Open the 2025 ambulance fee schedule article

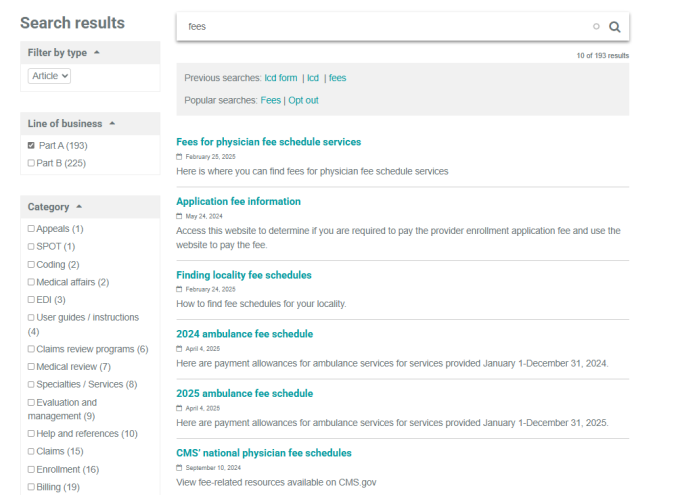(244, 393)
